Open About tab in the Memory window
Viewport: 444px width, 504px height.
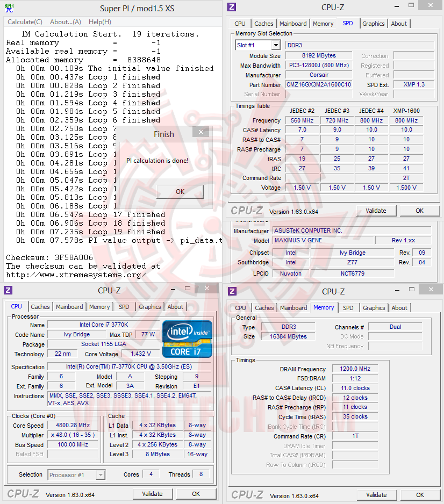point(399,307)
